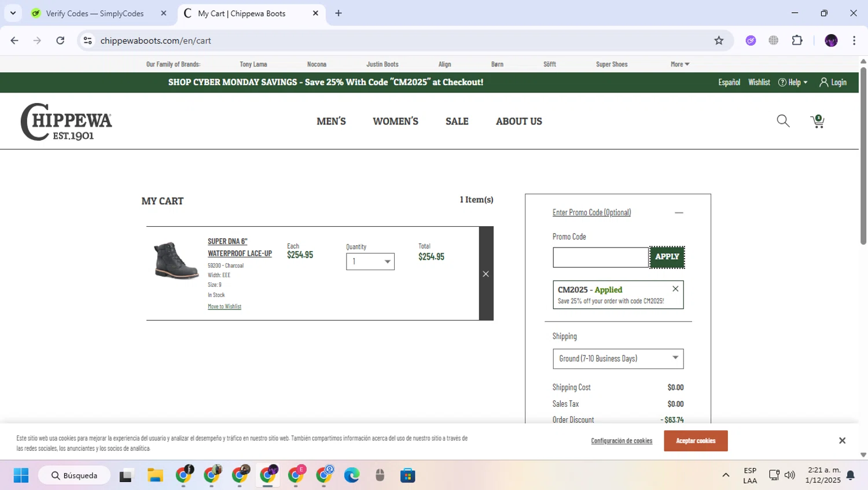Viewport: 868px width, 490px height.
Task: Click the Login link
Action: pyautogui.click(x=833, y=82)
